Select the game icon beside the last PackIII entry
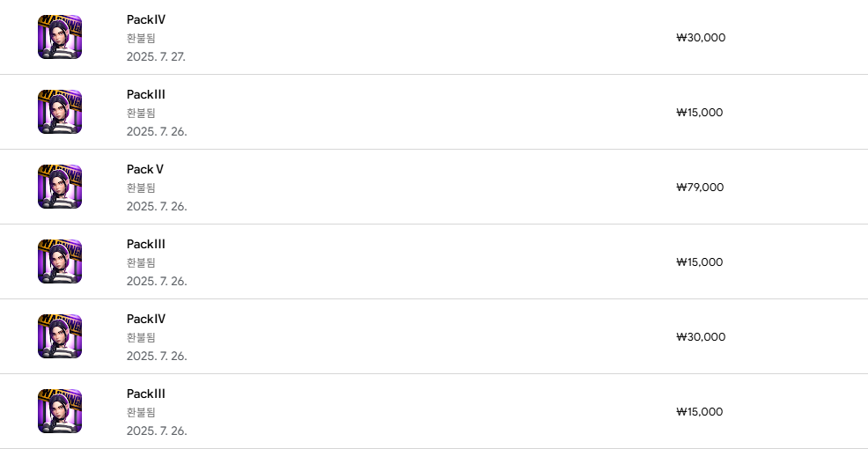The image size is (868, 449). coord(60,411)
